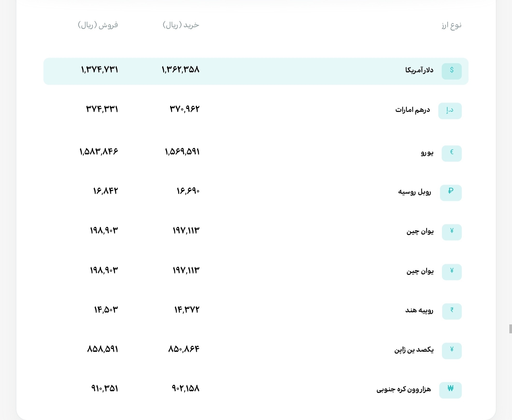Select the Russian ruble (₽) icon
Image resolution: width=512 pixels, height=420 pixels.
click(451, 193)
